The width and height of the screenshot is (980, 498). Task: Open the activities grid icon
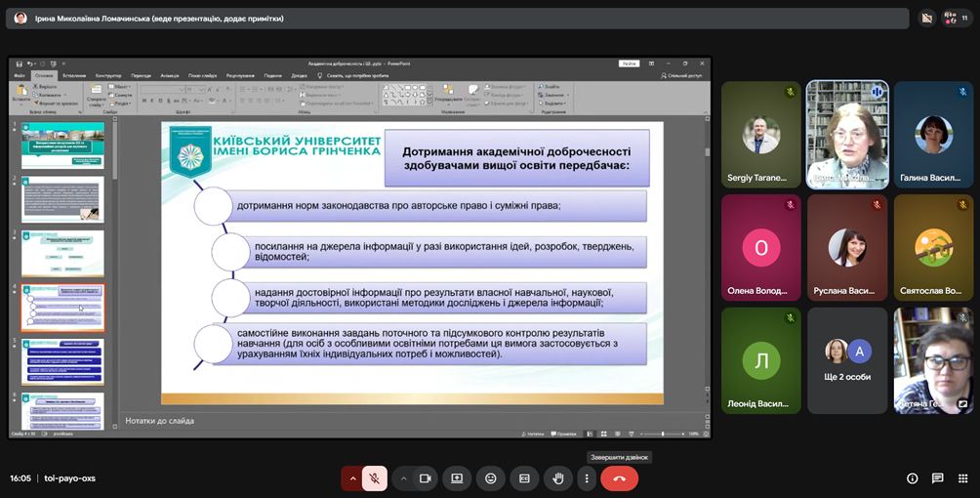(962, 478)
